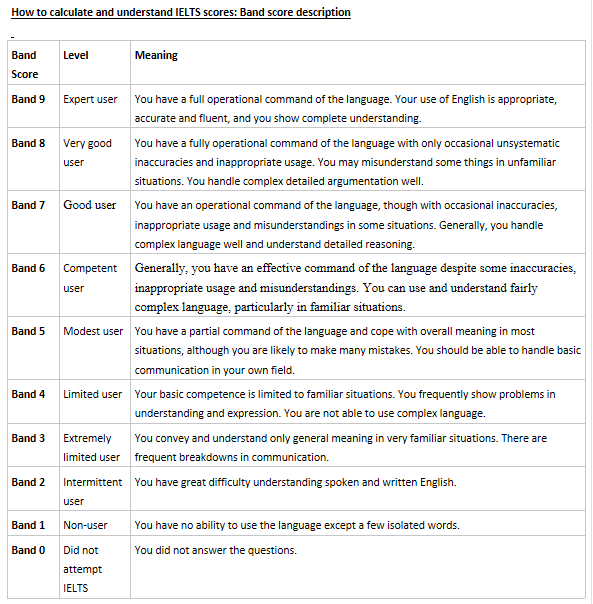The height and width of the screenshot is (604, 593).
Task: Click the underlined IELTS band score heading
Action: 181,12
